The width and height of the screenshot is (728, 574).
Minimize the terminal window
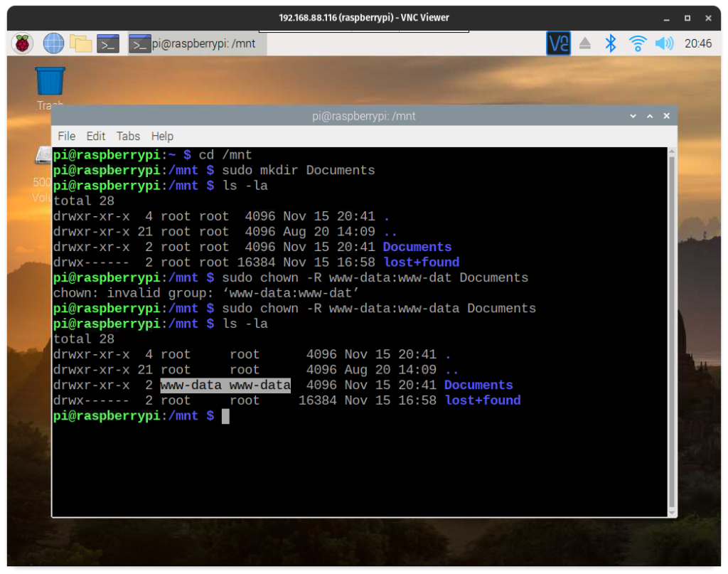click(x=633, y=116)
